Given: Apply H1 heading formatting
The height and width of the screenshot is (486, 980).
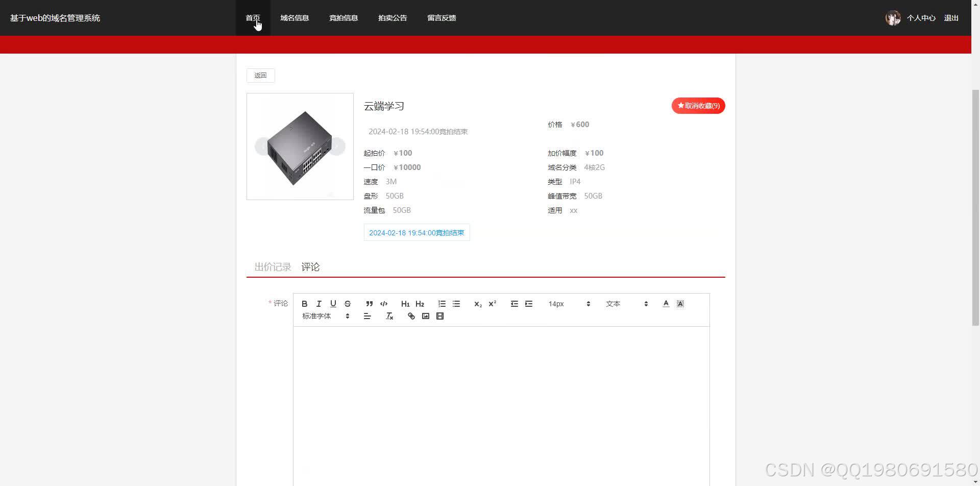Looking at the screenshot, I should (405, 303).
